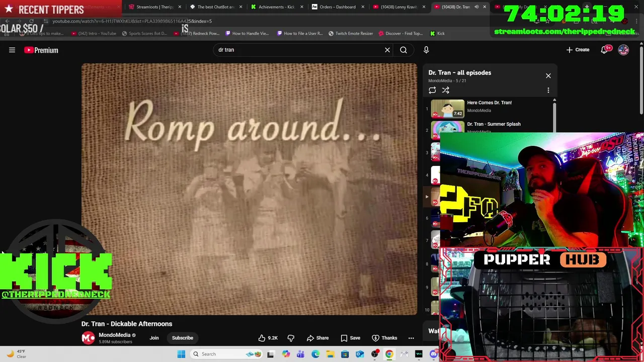Start voice search with the microphone
The width and height of the screenshot is (644, 362).
(426, 50)
